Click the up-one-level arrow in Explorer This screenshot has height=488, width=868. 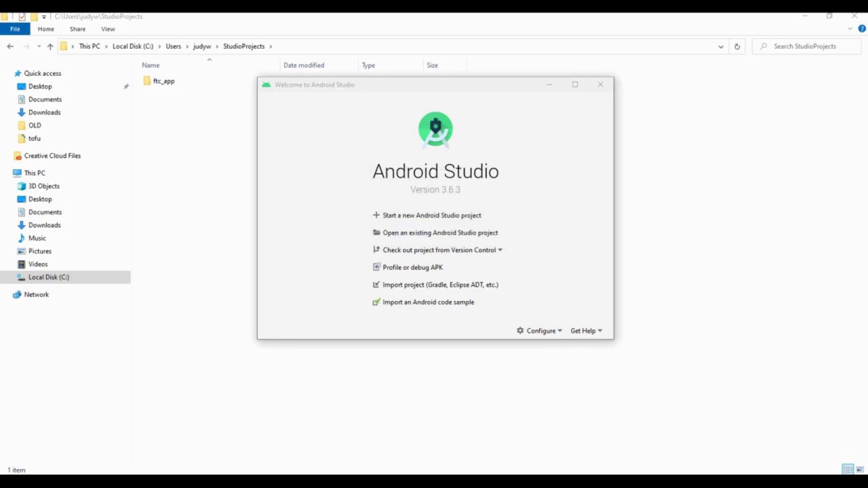[x=50, y=46]
